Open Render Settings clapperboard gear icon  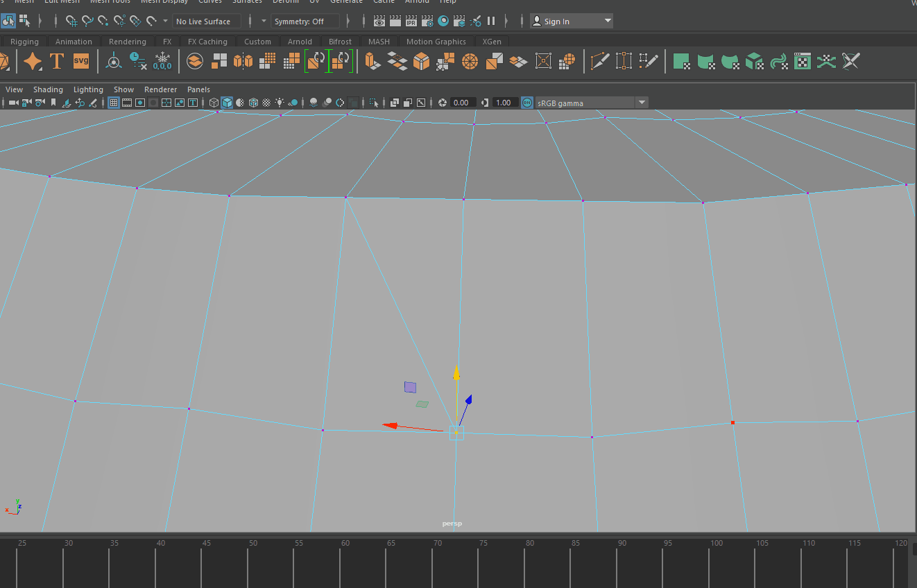[x=426, y=21]
